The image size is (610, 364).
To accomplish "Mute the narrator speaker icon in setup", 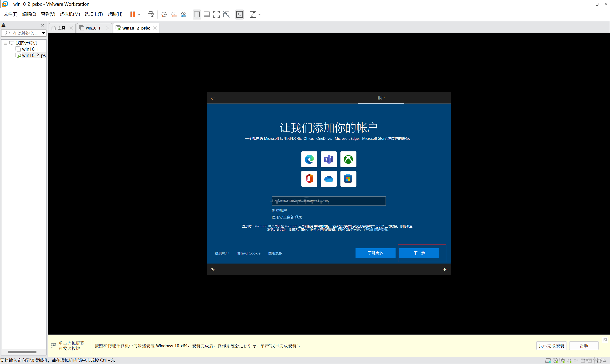I will click(x=445, y=269).
